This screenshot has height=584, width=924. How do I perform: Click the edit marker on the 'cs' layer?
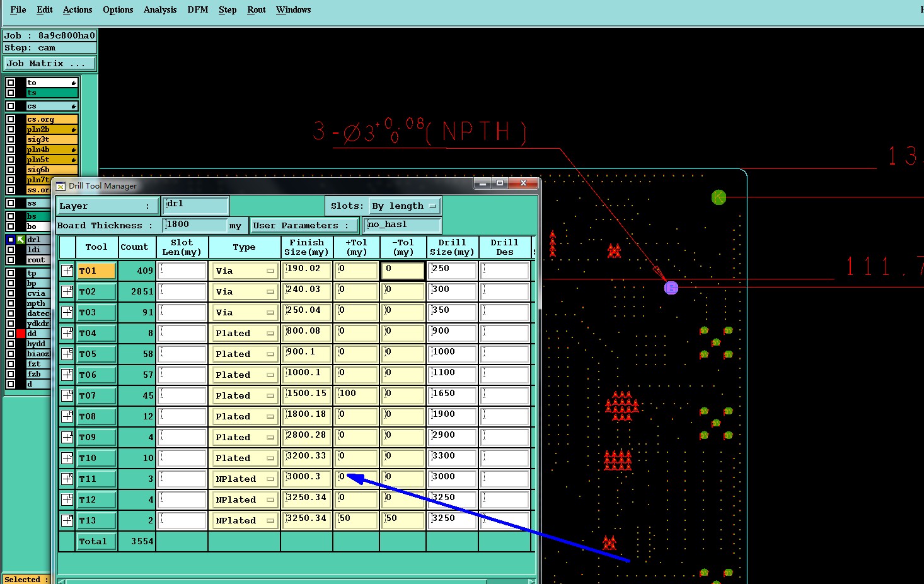(74, 106)
